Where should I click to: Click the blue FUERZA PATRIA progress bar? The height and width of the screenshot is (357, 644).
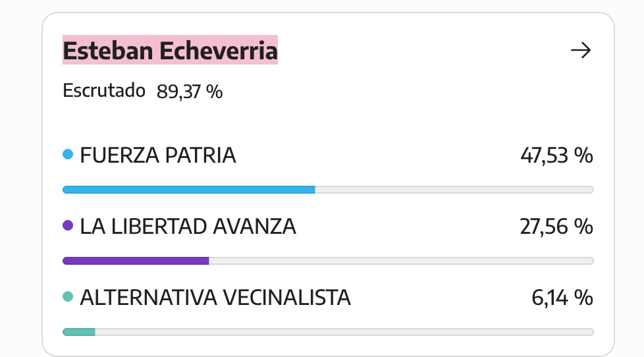pos(189,190)
